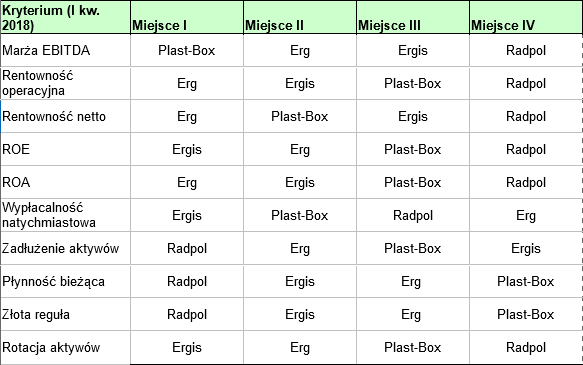
Task: Select the 'Kryterium (I kw. 2018)' header cell
Action: point(65,17)
